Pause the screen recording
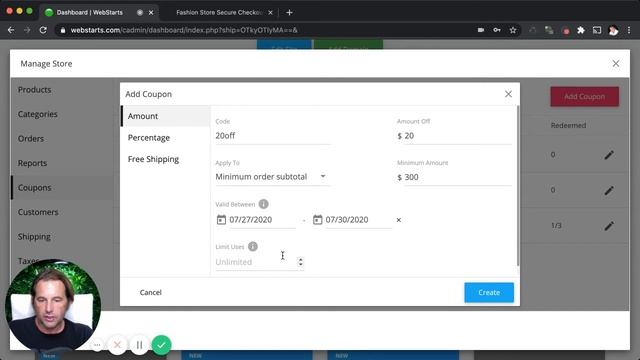Image resolution: width=640 pixels, height=360 pixels. click(x=139, y=345)
